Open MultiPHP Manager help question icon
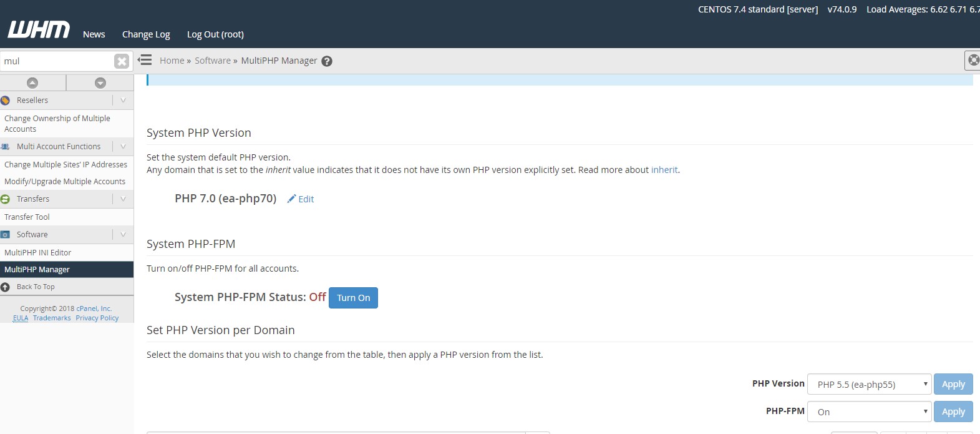The image size is (980, 434). point(327,61)
